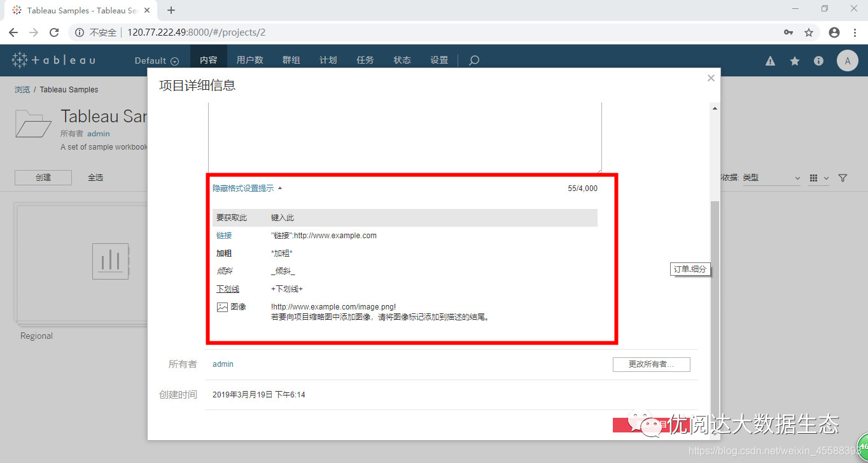868x463 pixels.
Task: Go to the 用户数 nav tab
Action: pos(250,61)
